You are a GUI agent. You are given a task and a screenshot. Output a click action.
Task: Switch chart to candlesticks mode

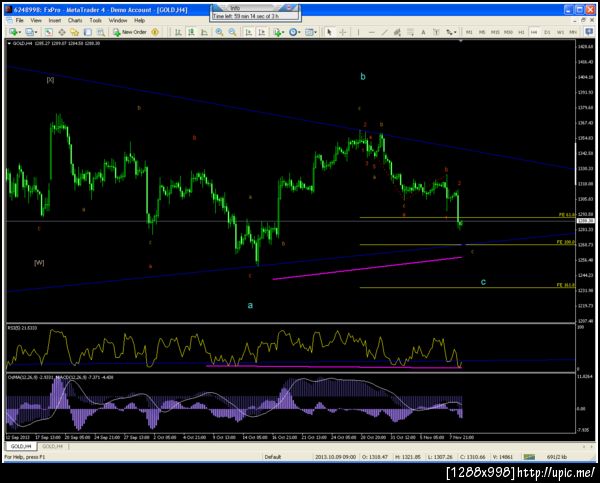191,32
